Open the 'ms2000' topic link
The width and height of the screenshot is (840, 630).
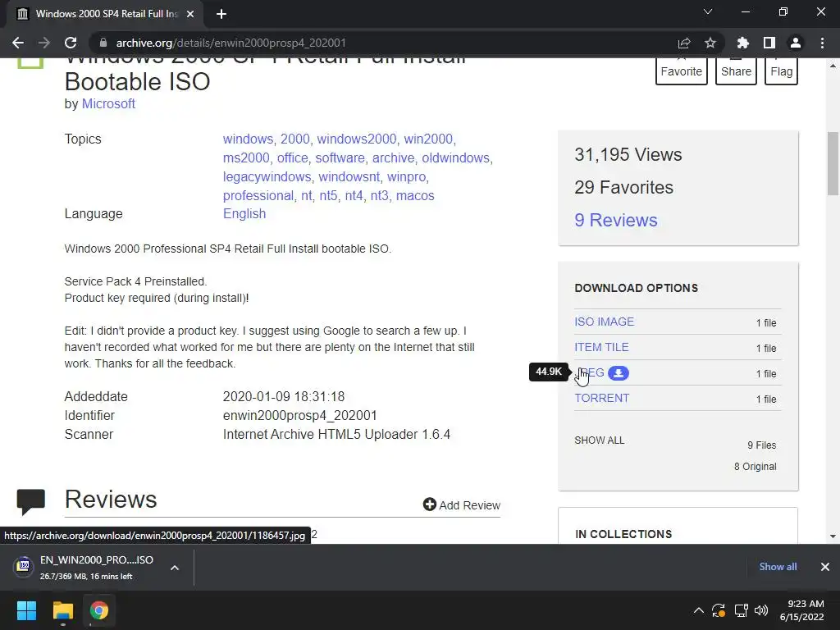(246, 158)
